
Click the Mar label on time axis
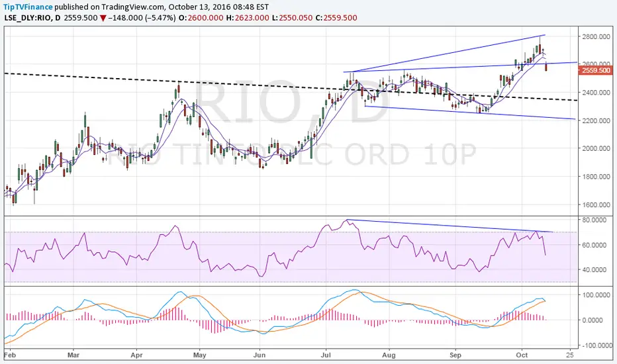[x=73, y=355]
